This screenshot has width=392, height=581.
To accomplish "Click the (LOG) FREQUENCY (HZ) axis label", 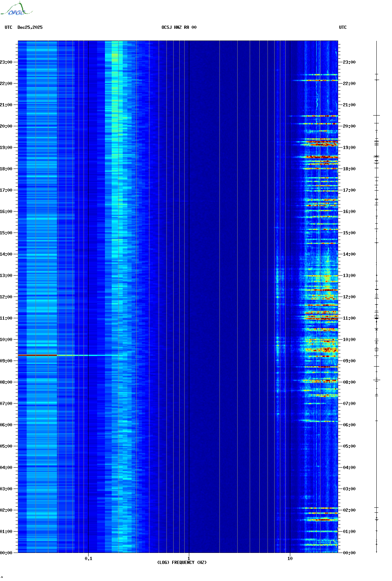I will [x=182, y=563].
